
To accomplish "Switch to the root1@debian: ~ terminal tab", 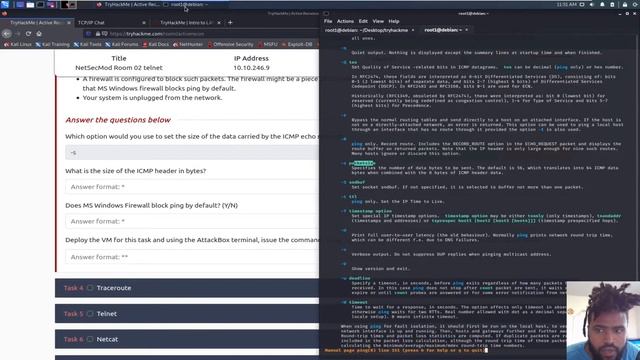I will 443,30.
